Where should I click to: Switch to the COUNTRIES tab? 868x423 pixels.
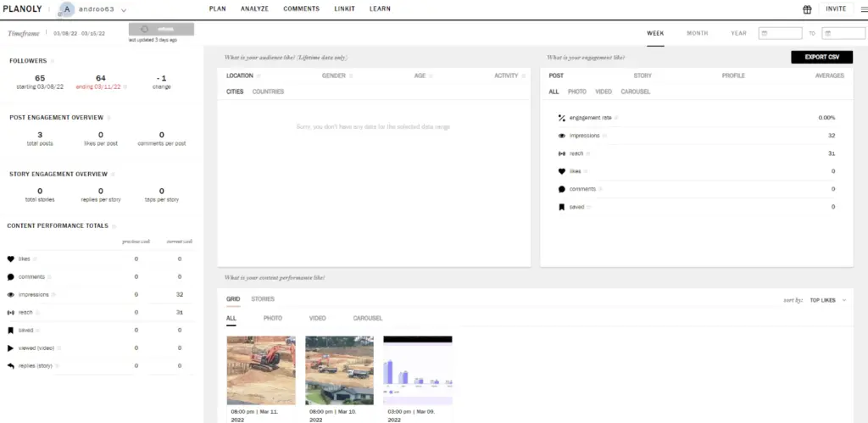tap(268, 92)
